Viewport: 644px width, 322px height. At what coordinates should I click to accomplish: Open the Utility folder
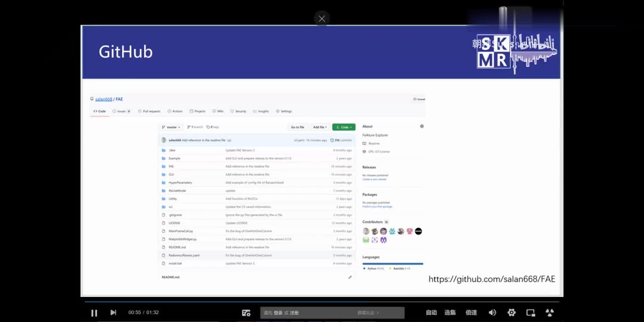pos(173,199)
